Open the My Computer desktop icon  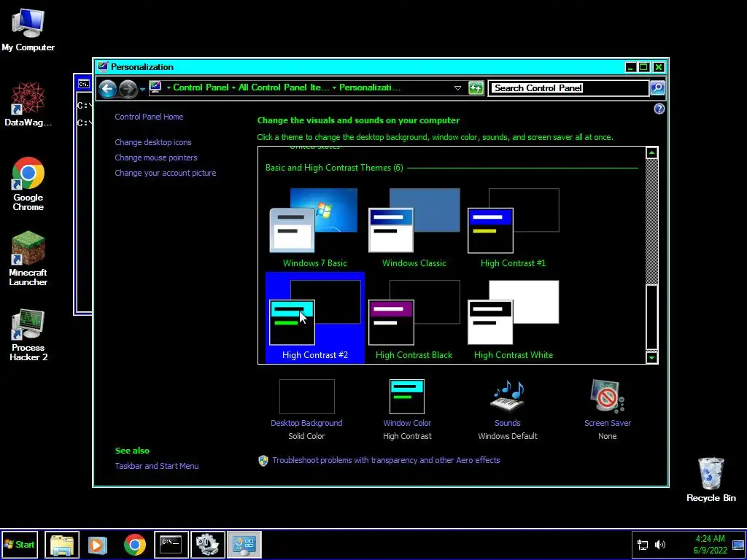[x=28, y=29]
